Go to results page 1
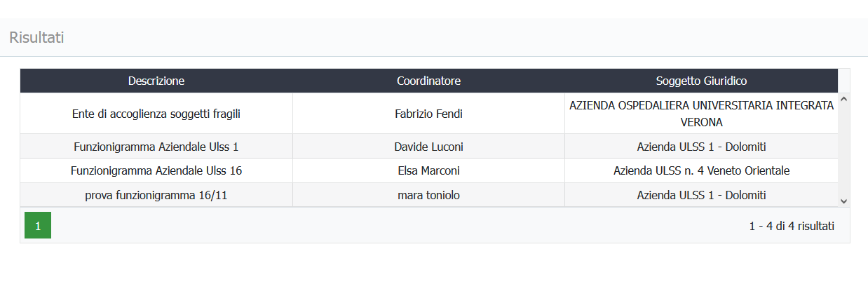 (x=38, y=225)
